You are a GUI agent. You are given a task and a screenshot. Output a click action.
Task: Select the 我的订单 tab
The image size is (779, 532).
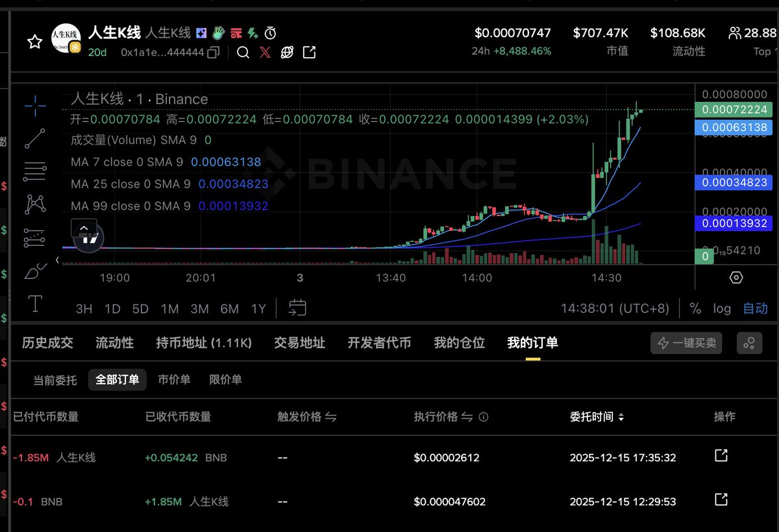point(532,343)
